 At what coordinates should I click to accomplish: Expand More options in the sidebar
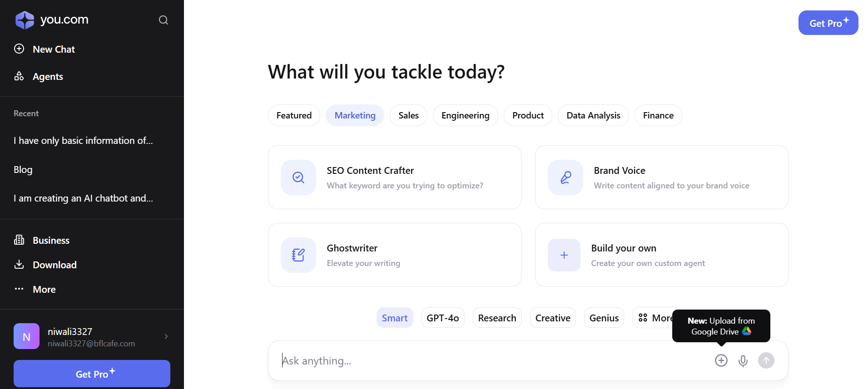point(44,290)
